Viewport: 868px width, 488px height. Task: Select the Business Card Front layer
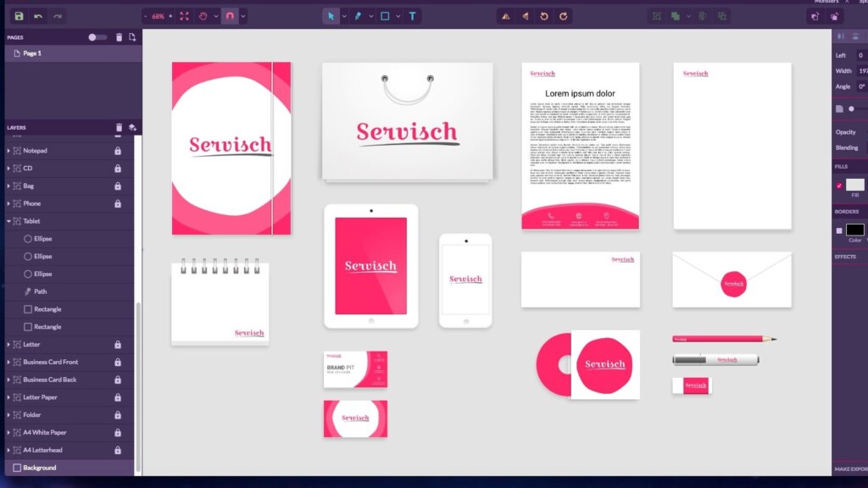click(70, 362)
